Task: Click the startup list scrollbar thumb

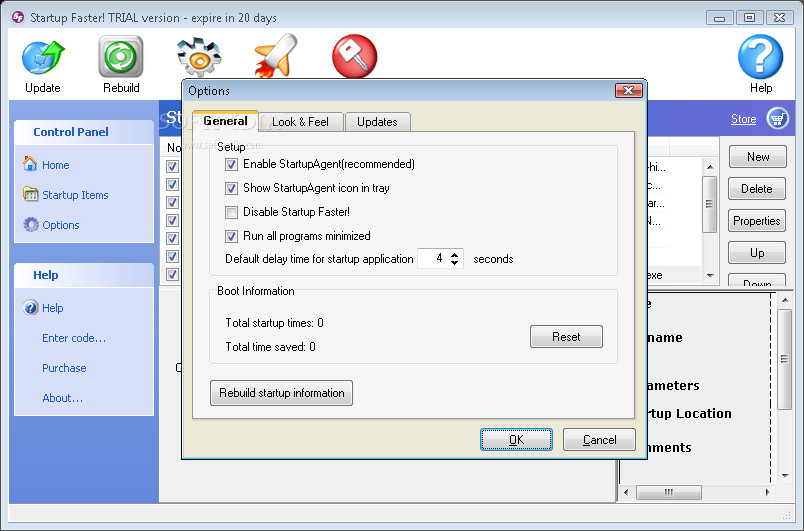Action: (710, 204)
